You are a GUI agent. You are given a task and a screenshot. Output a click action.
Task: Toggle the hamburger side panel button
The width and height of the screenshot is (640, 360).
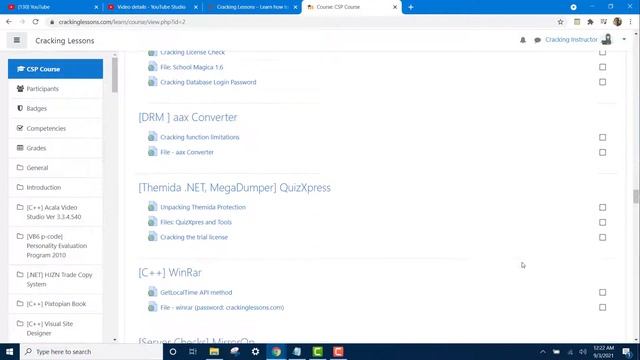click(17, 40)
